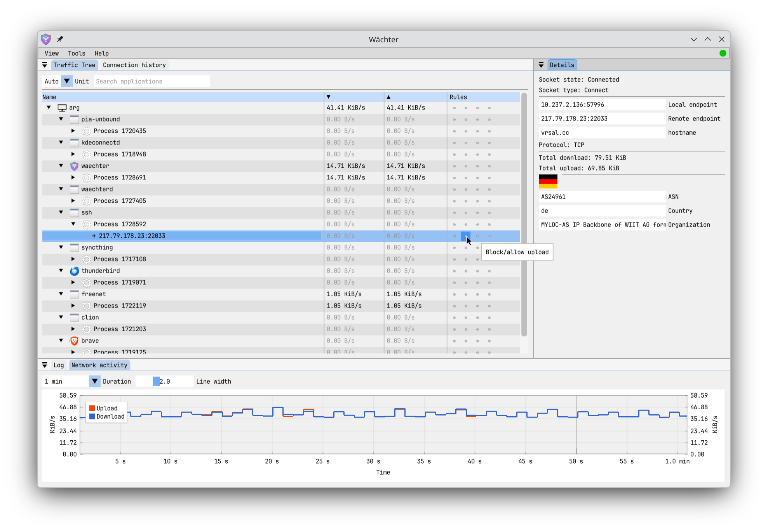Image resolution: width=768 pixels, height=532 pixels.
Task: Click the brave browser icon in tree
Action: (74, 341)
